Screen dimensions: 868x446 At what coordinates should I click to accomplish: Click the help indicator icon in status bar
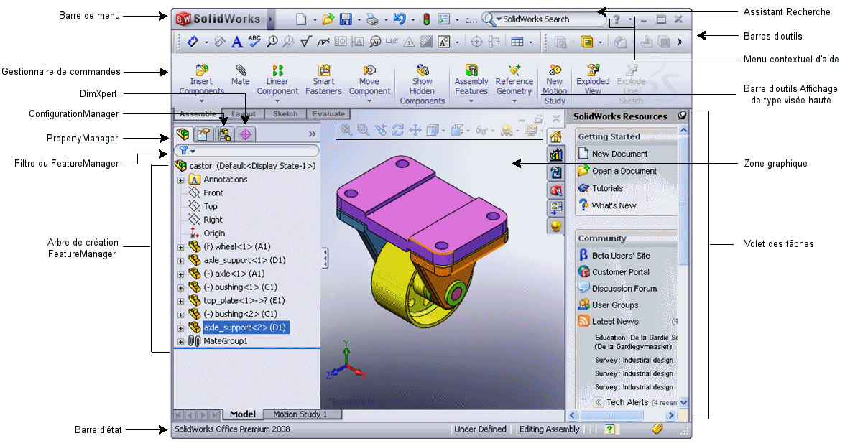pos(610,429)
